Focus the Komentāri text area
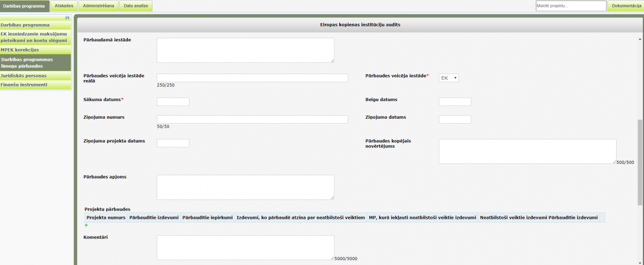The image size is (644, 265). pyautogui.click(x=245, y=248)
